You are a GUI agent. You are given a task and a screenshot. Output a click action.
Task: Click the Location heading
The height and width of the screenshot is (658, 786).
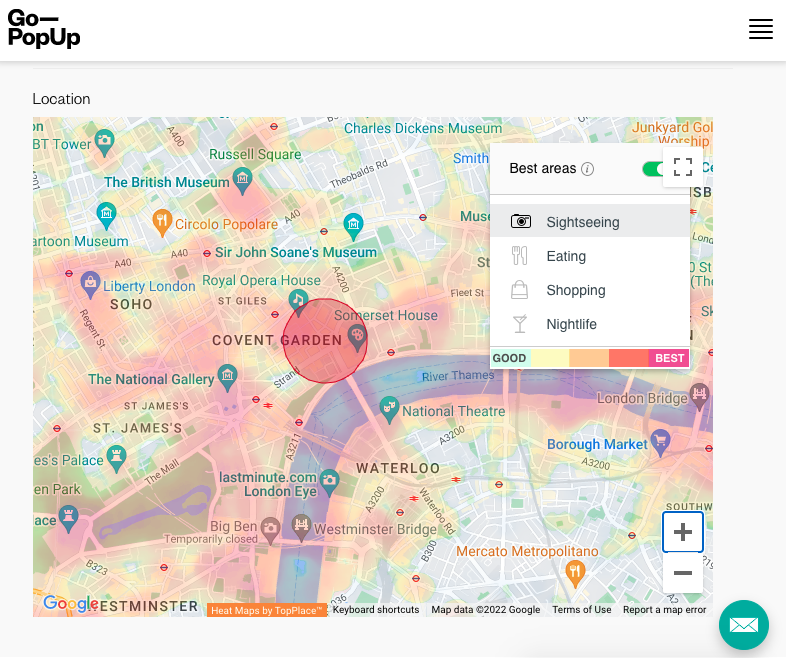pos(61,99)
